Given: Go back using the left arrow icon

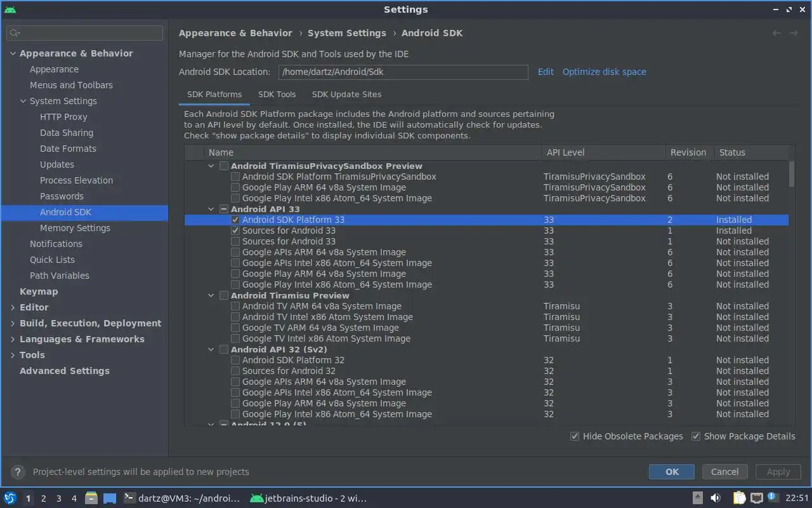Looking at the screenshot, I should click(x=776, y=33).
